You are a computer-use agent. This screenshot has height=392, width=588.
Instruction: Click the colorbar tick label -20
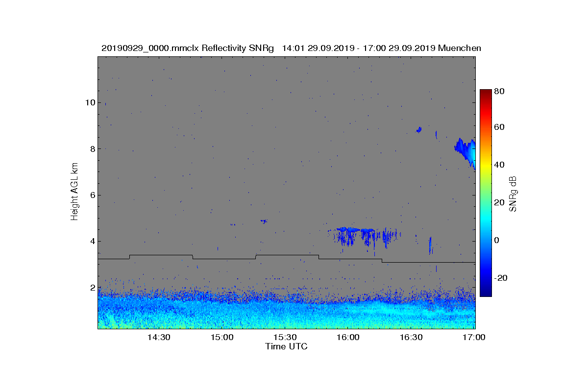[502, 277]
